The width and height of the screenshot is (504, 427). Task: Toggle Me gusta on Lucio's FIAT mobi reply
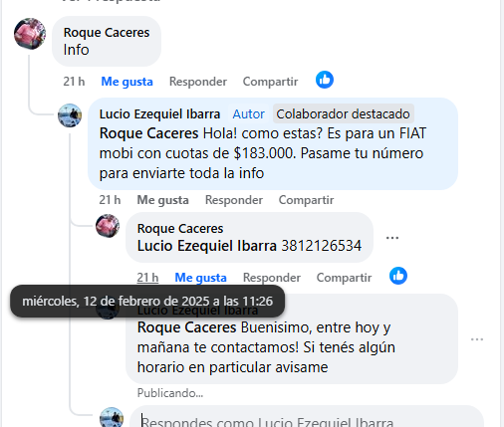(x=162, y=200)
